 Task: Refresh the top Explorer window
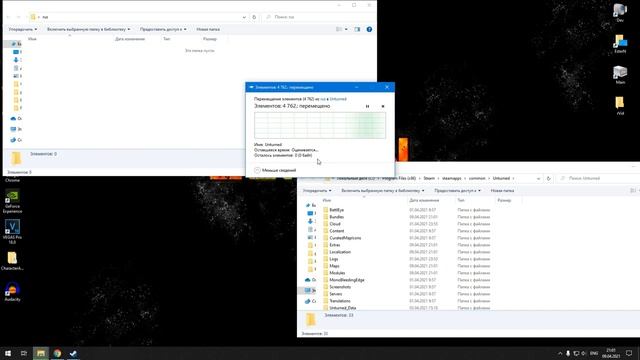[254, 17]
